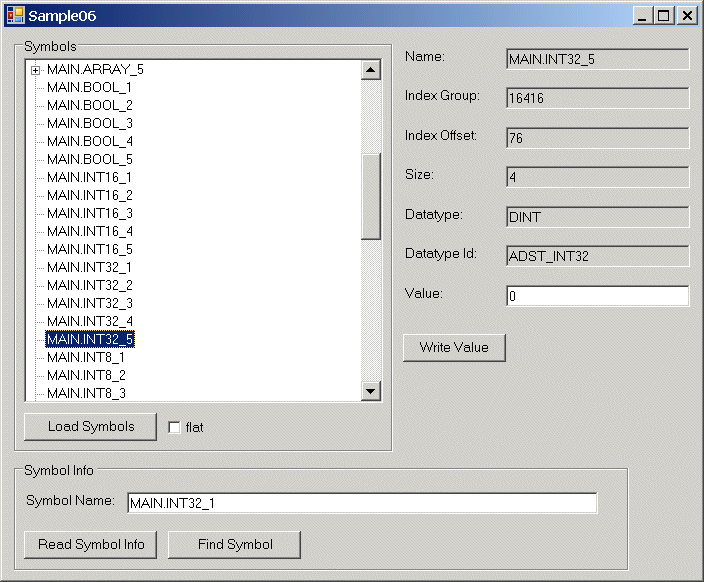The image size is (704, 582).
Task: Click the 'Datatype:' label
Action: coord(433,215)
